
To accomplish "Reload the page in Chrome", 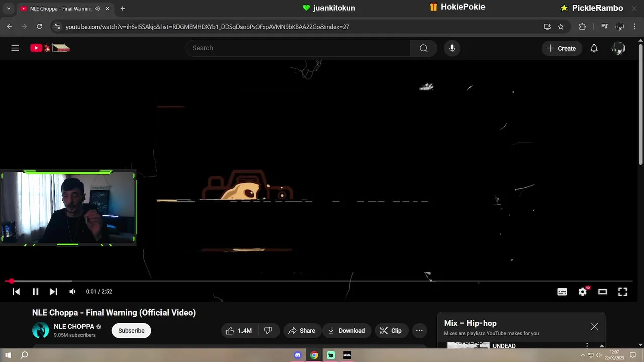I will (39, 27).
